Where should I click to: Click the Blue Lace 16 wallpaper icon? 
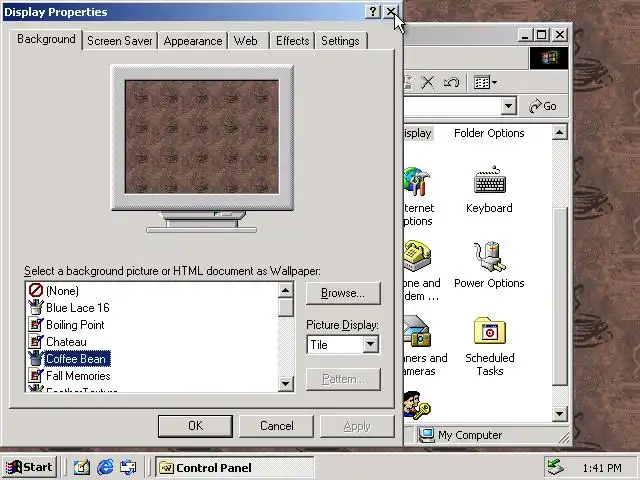click(36, 307)
